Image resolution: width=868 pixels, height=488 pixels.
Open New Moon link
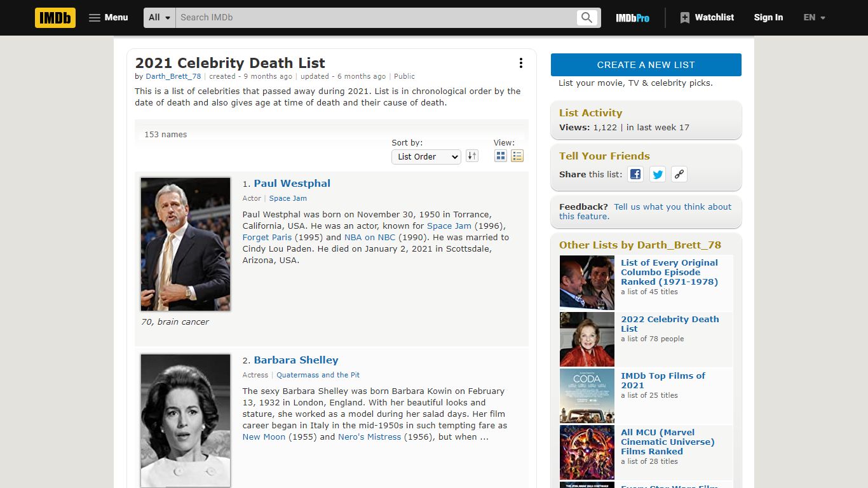point(264,437)
